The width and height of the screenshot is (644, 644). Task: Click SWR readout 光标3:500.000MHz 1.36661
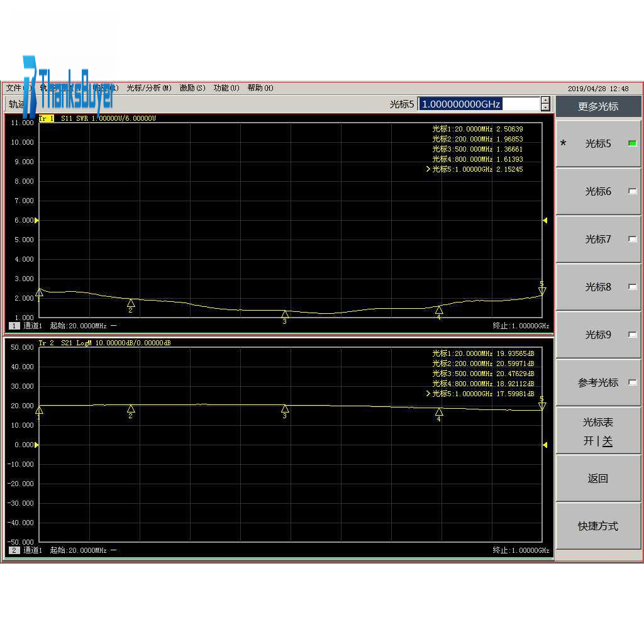coord(478,149)
